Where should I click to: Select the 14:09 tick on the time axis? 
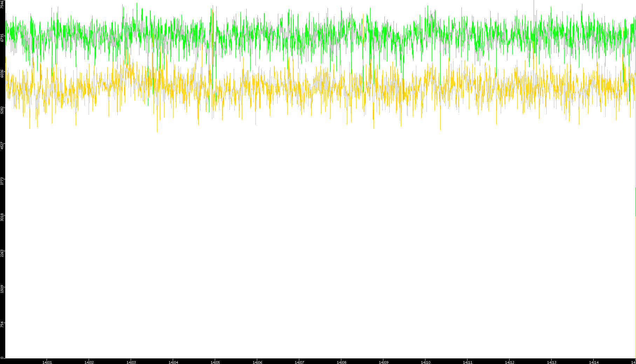[x=383, y=362]
